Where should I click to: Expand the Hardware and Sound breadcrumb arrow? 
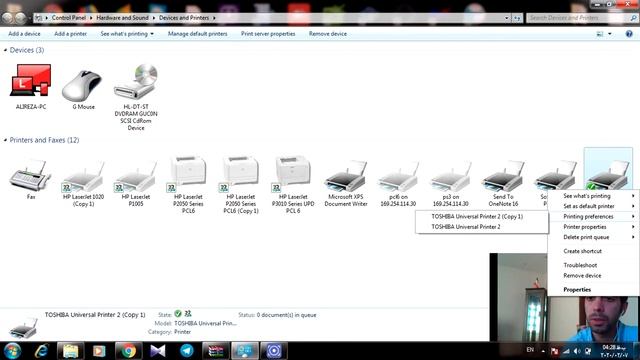(x=154, y=18)
